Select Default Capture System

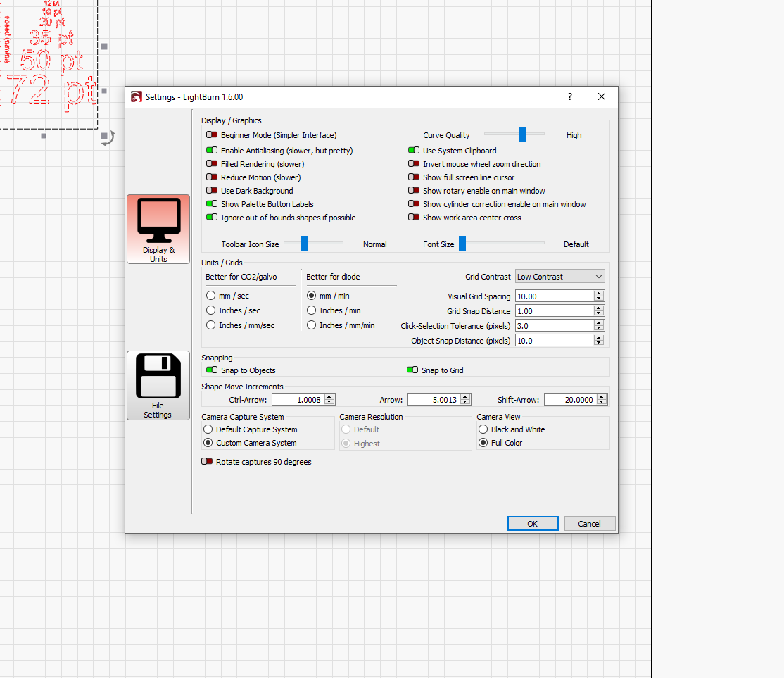208,429
